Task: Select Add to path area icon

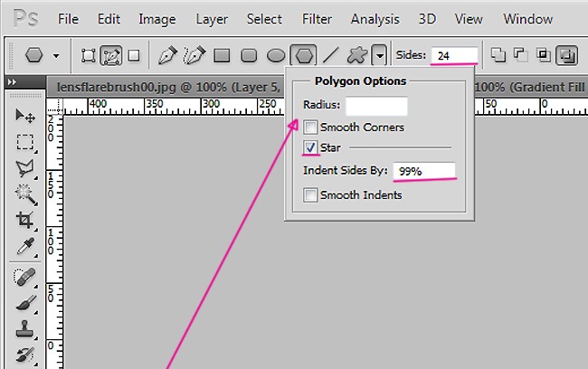Action: coord(498,55)
